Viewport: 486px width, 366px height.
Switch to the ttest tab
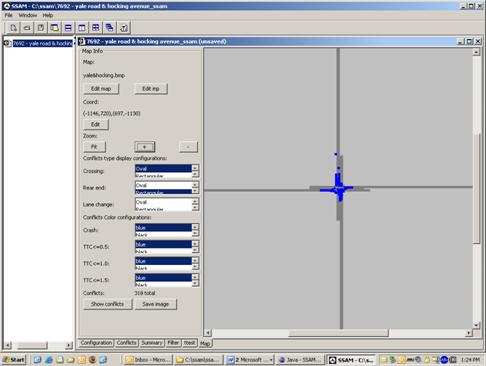point(190,343)
